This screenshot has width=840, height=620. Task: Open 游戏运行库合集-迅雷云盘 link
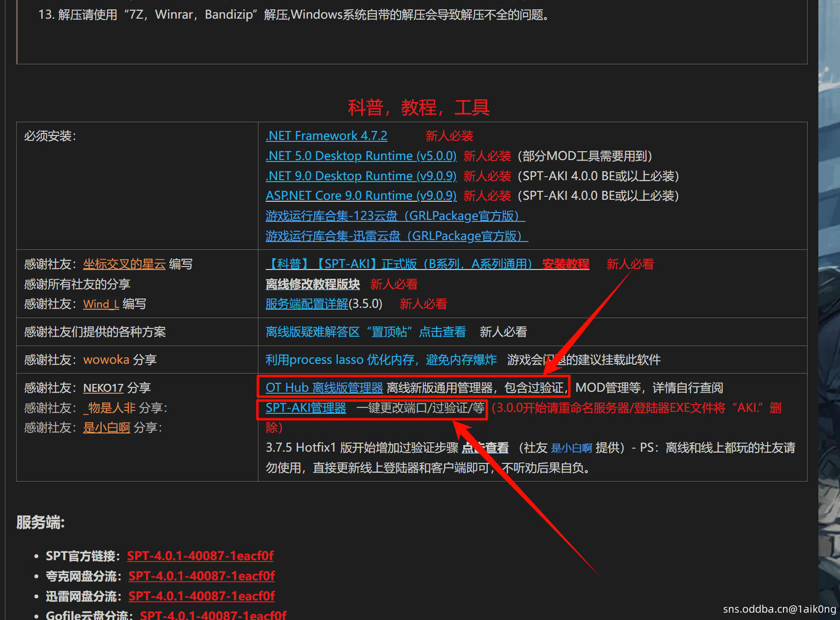click(x=396, y=236)
